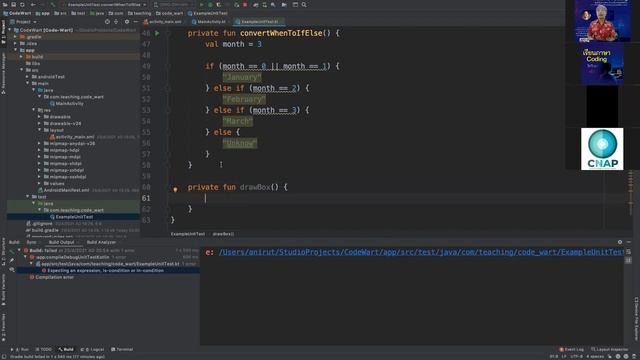
Task: Hide the Project panel with the minus icon
Action: pyautogui.click(x=136, y=22)
